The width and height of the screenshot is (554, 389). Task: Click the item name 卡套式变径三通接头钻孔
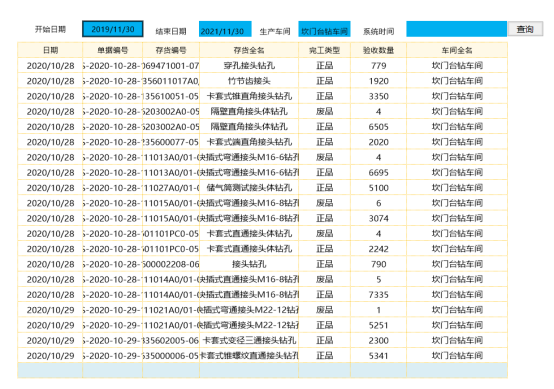click(249, 340)
